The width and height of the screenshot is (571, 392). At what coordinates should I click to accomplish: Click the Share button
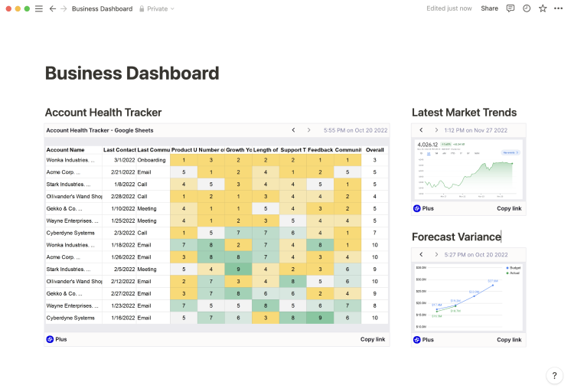(x=489, y=8)
